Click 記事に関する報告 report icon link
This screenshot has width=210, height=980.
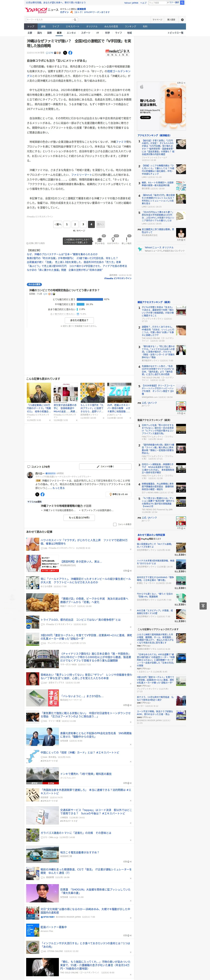click(x=35, y=243)
